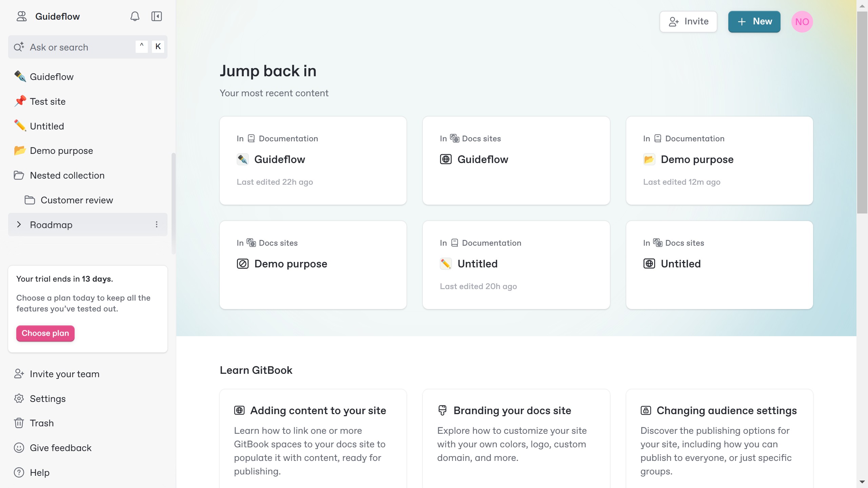Click the Choose plan button
The width and height of the screenshot is (868, 488).
[45, 333]
